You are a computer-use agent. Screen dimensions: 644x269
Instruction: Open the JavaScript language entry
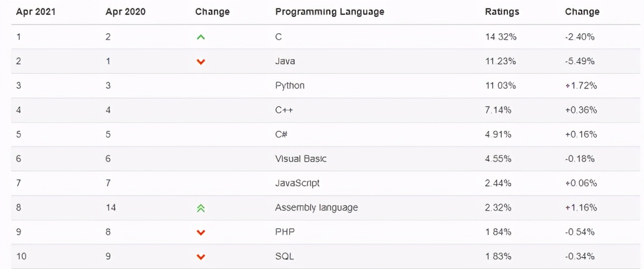coord(297,183)
